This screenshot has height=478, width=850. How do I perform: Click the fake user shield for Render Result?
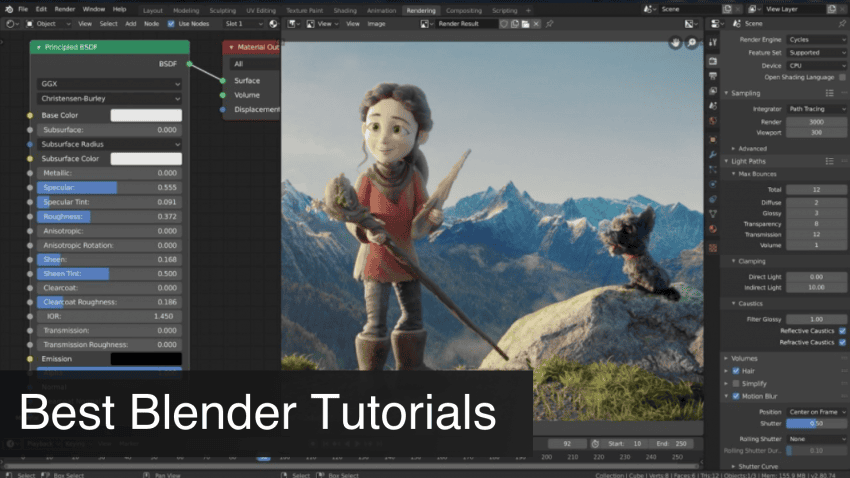[504, 24]
